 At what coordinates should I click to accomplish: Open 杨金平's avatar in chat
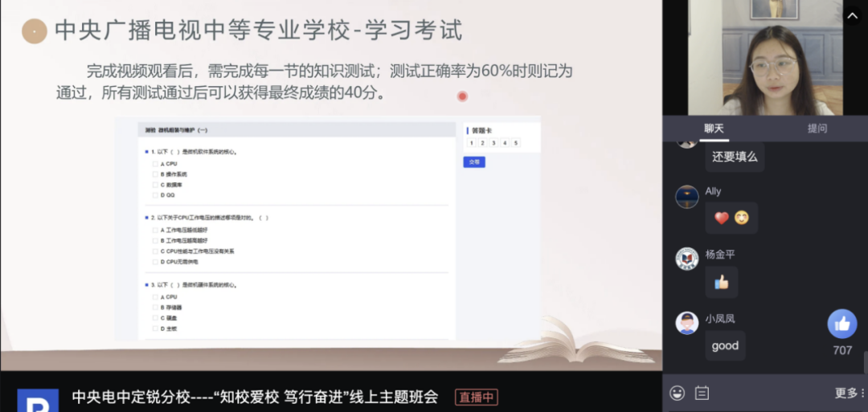click(687, 259)
